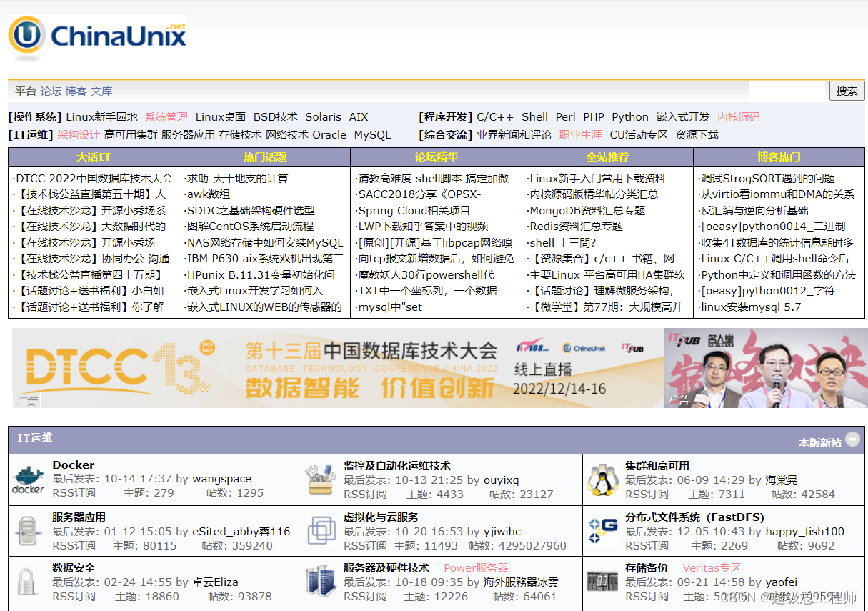Screen dimensions: 868x611
Task: Open the 文库 nav item
Action: tap(101, 91)
